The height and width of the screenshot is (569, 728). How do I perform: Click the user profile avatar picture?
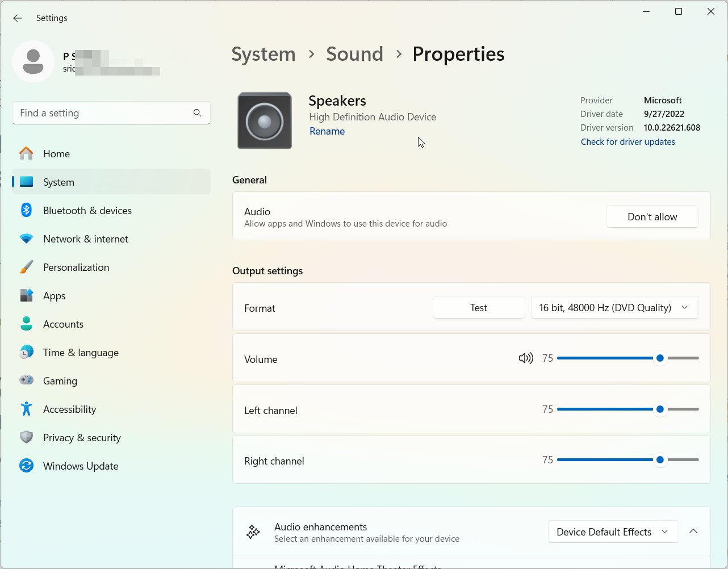point(34,62)
